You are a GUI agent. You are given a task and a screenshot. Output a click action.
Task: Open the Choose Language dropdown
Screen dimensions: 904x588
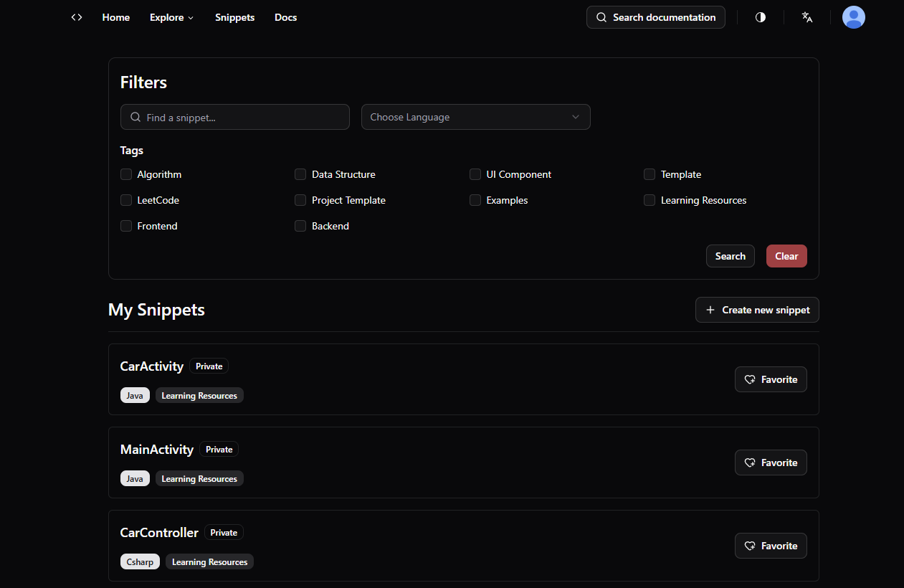(x=476, y=117)
